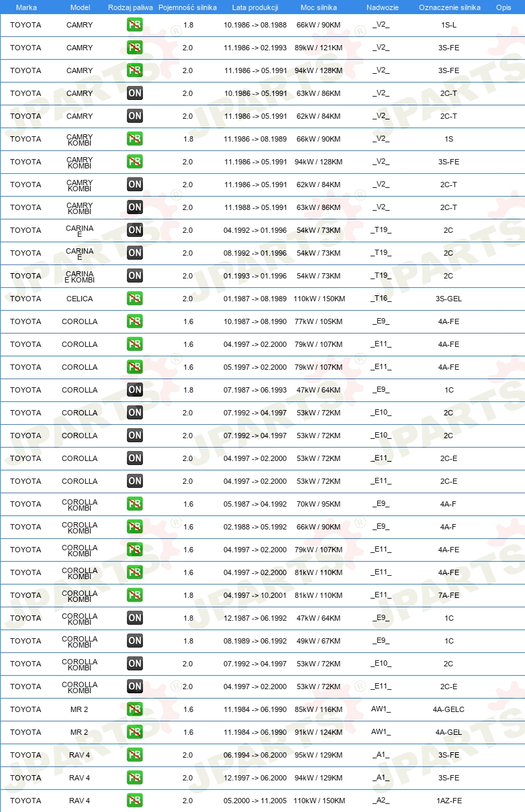Click petrol icon for Corolla Kombi 70kW / 95KM
The width and height of the screenshot is (525, 812).
(135, 504)
